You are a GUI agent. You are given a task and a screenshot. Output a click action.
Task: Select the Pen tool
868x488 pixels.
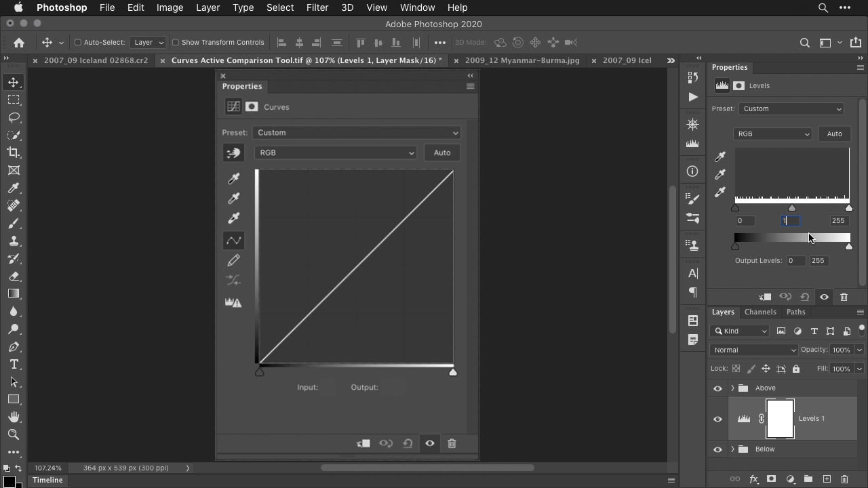[x=14, y=346]
